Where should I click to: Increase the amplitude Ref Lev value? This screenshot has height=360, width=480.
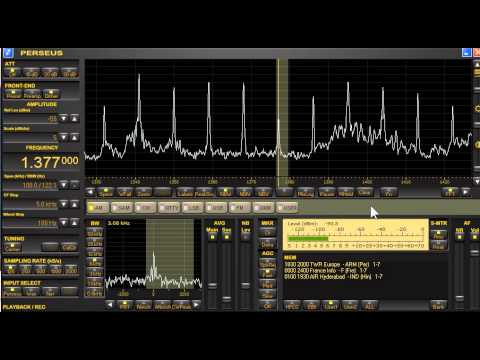[74, 118]
